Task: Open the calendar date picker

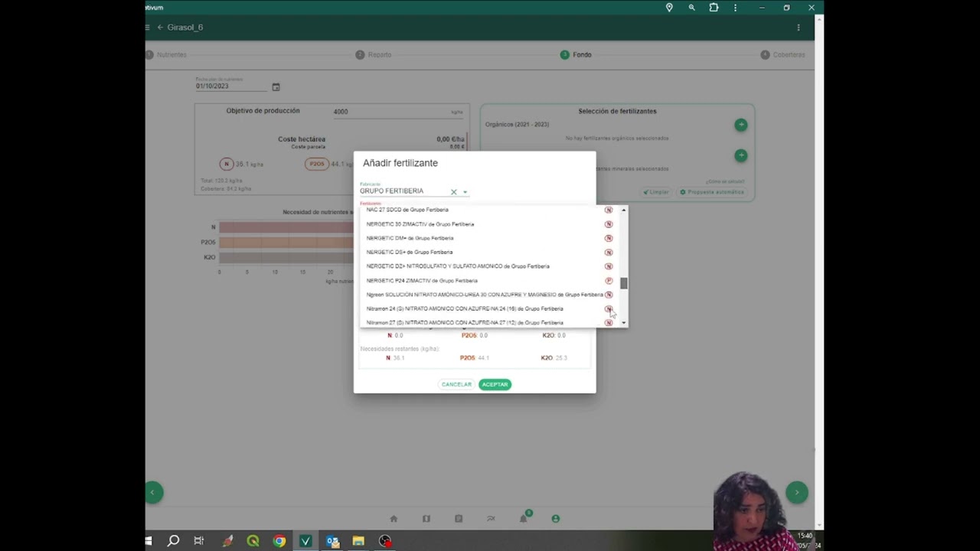Action: [x=276, y=87]
